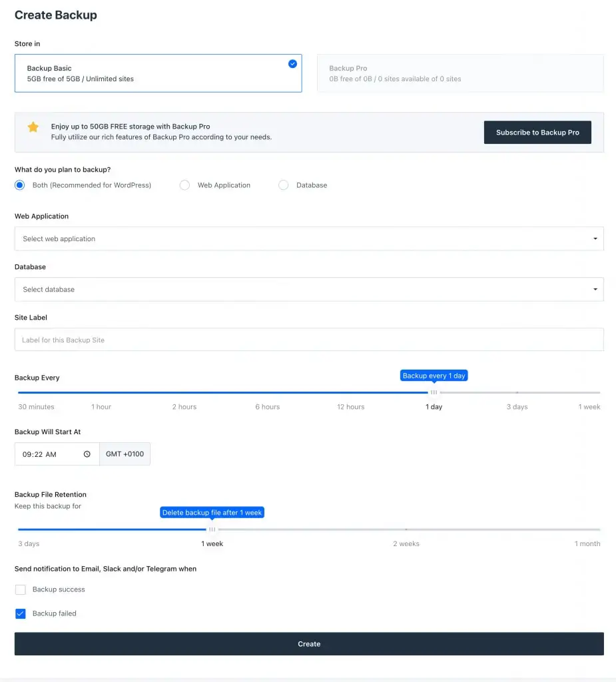Click the Subscribe to Backup Pro button
The image size is (616, 682).
[x=537, y=132]
